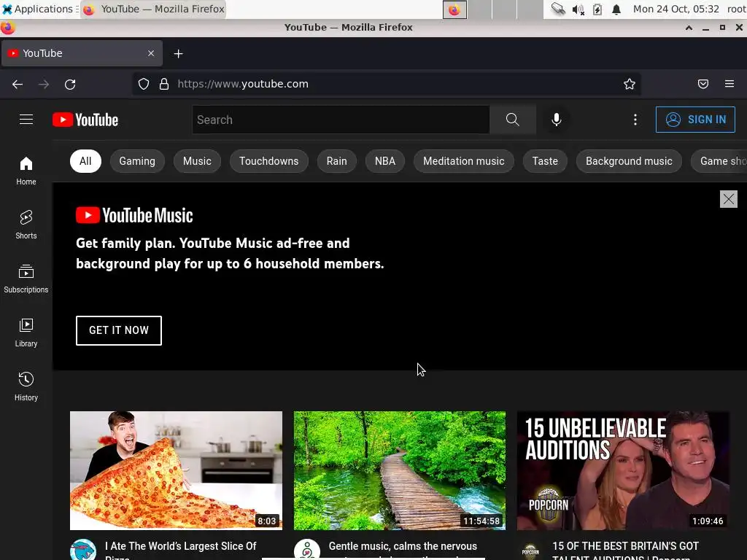The image size is (747, 560).
Task: Open the YouTube hamburger guide menu
Action: pos(26,120)
